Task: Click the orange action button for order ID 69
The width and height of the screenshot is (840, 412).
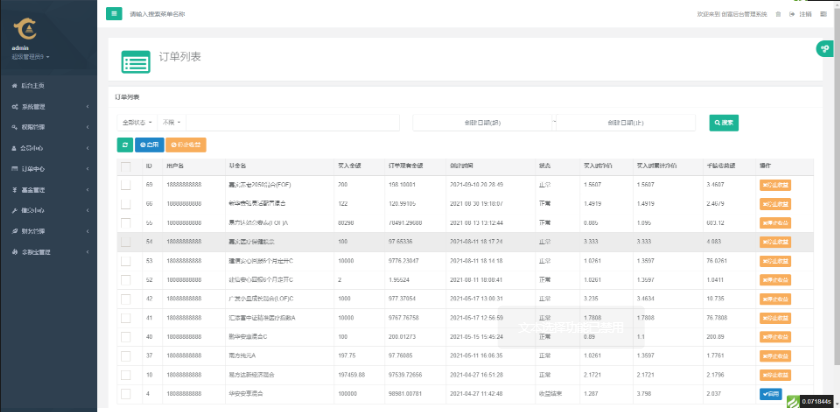Action: 775,185
